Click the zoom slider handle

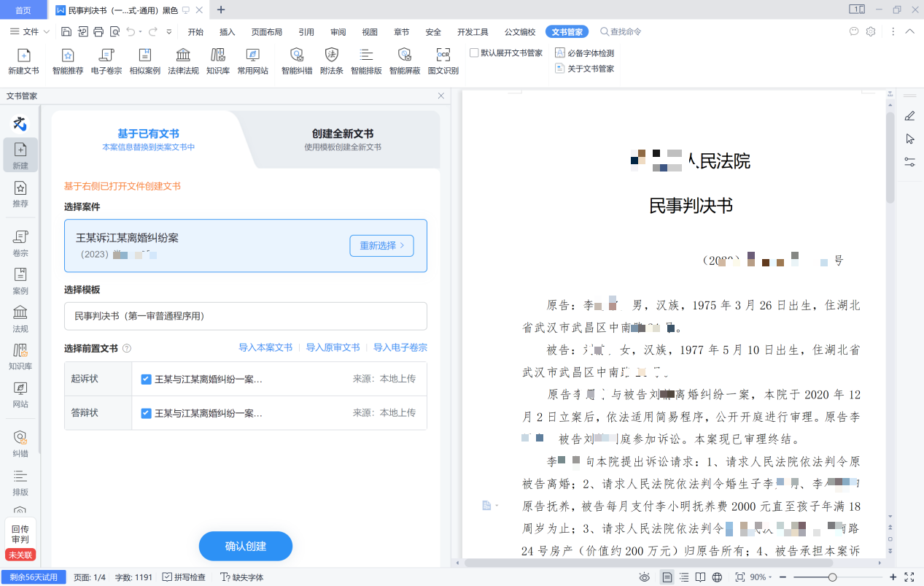click(832, 577)
